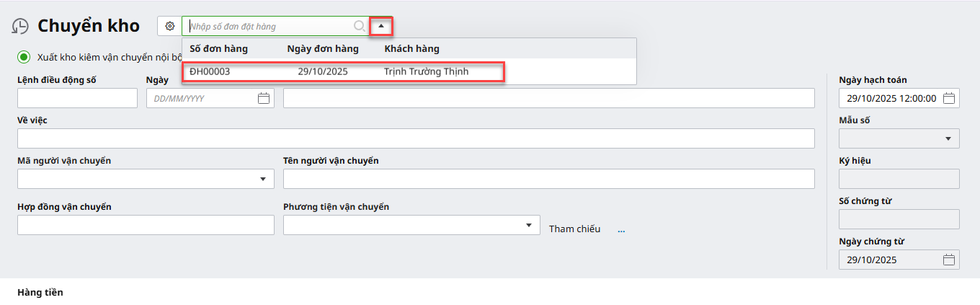The image size is (980, 305).
Task: Click the Số đơn hàng column header
Action: [x=218, y=49]
